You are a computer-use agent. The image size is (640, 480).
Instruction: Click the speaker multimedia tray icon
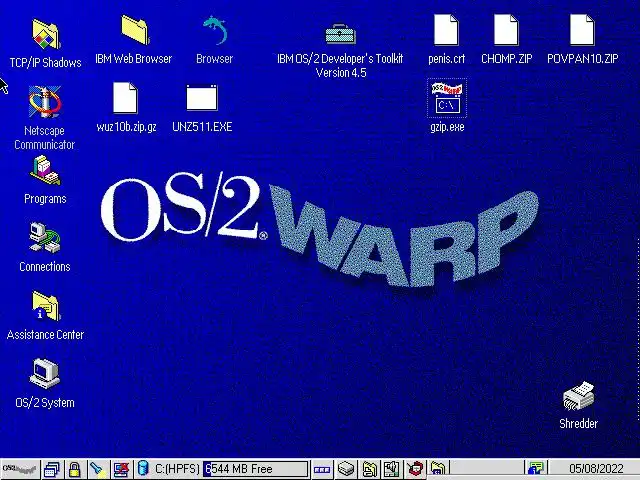pyautogui.click(x=391, y=469)
